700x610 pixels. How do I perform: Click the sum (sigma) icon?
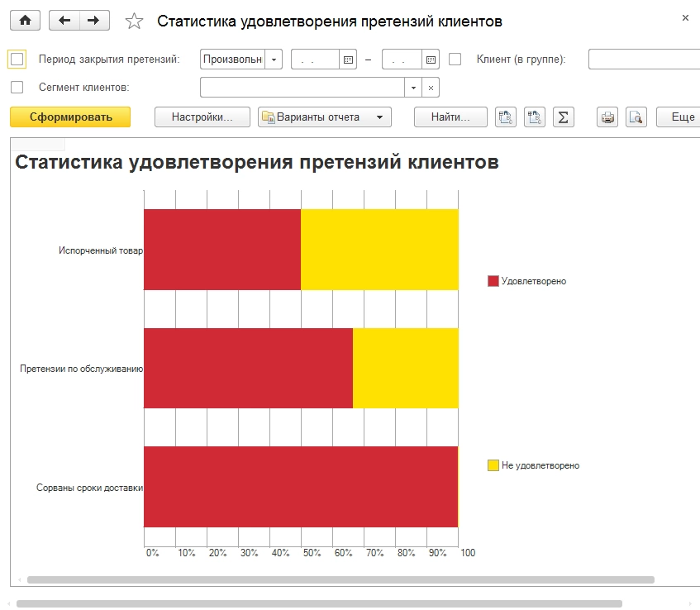(564, 117)
